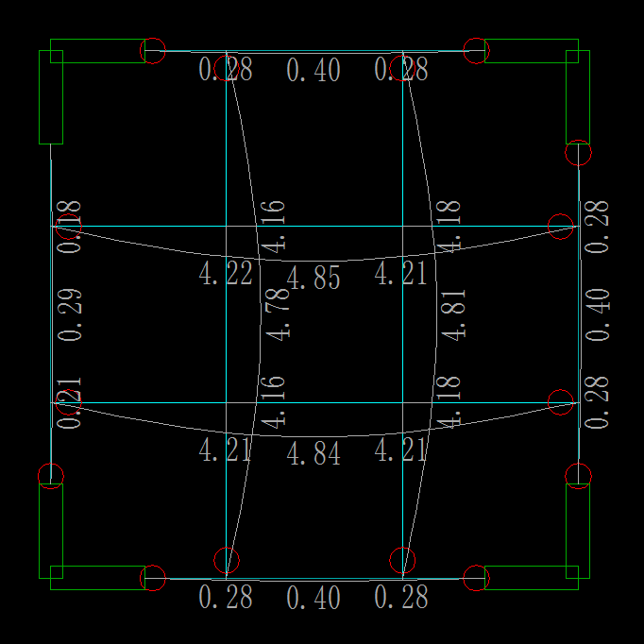Click red circle overlapping the 0.21 label
This screenshot has width=644, height=644.
[x=69, y=402]
